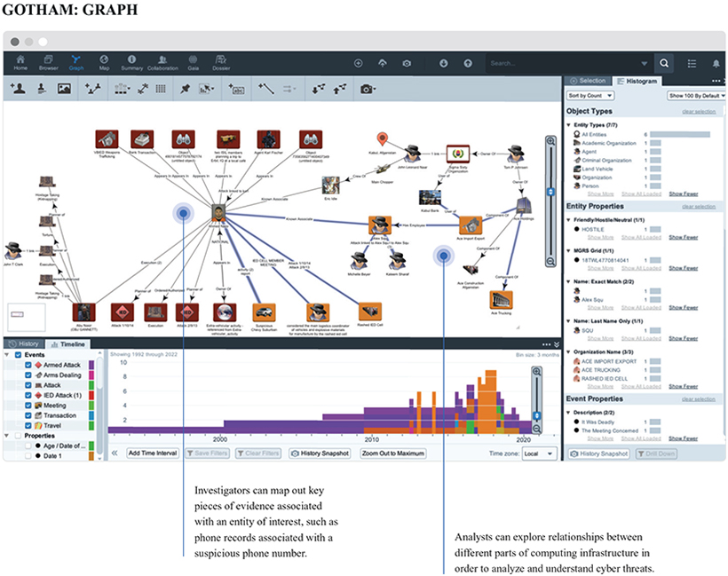Toggle the Meeting event checkbox
Image resolution: width=728 pixels, height=576 pixels.
point(28,406)
